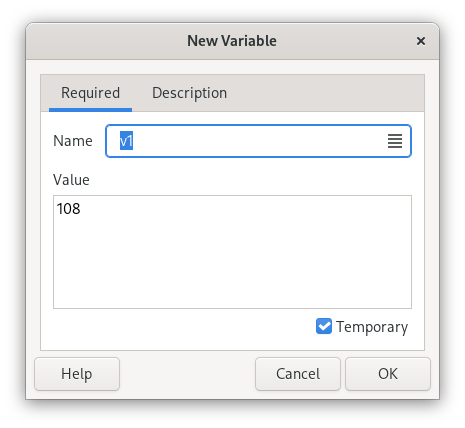This screenshot has height=428, width=465.
Task: Click the New Variable title bar
Action: tap(232, 41)
